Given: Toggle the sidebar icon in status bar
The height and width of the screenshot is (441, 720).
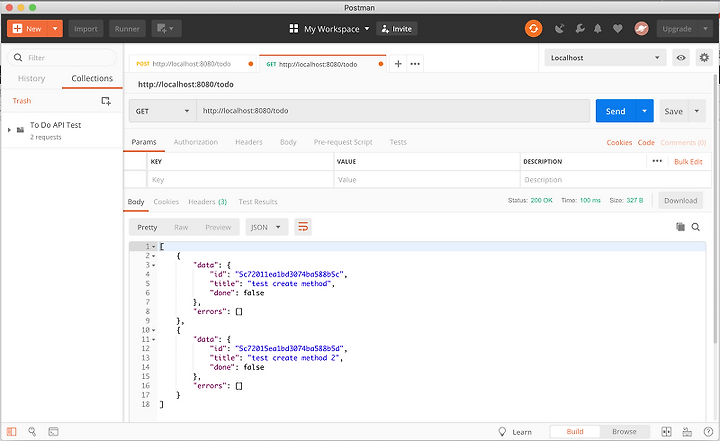Looking at the screenshot, I should [11, 431].
